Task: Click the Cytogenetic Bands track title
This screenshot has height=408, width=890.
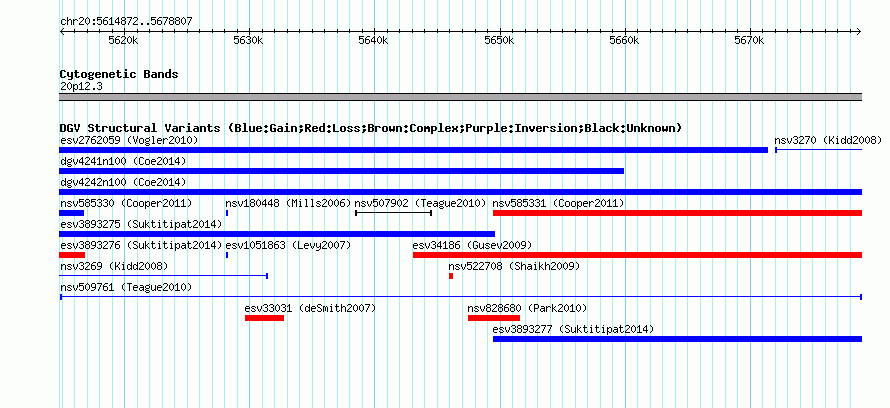Action: pos(119,74)
